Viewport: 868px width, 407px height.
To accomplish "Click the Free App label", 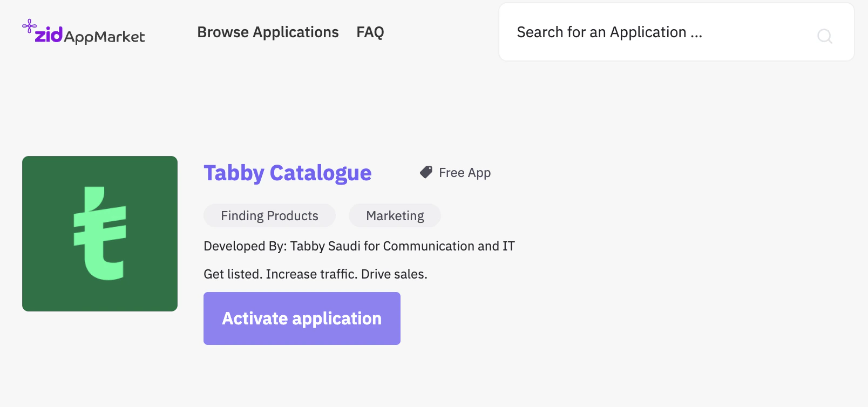I will (465, 173).
